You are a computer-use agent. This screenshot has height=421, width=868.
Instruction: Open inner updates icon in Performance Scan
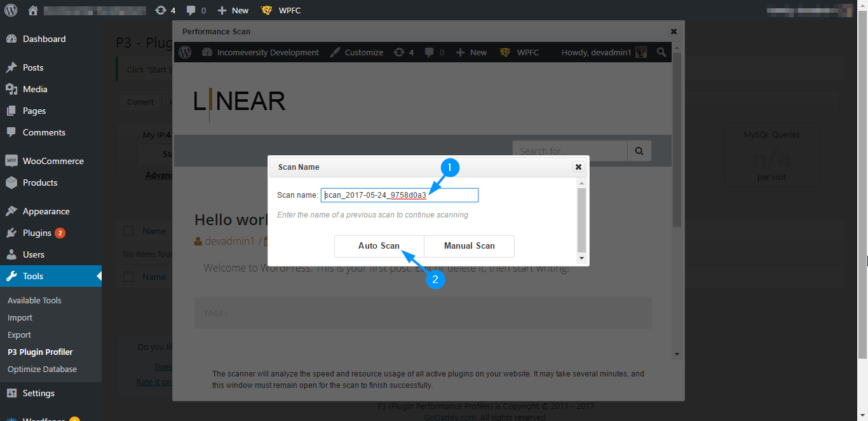[x=403, y=52]
